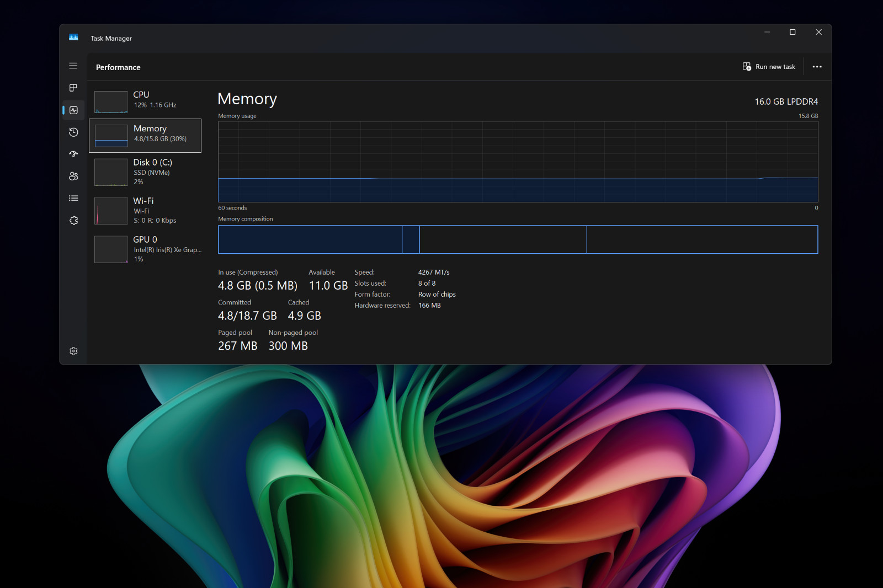This screenshot has width=883, height=588.
Task: Click the Memory composition bar
Action: [x=518, y=239]
